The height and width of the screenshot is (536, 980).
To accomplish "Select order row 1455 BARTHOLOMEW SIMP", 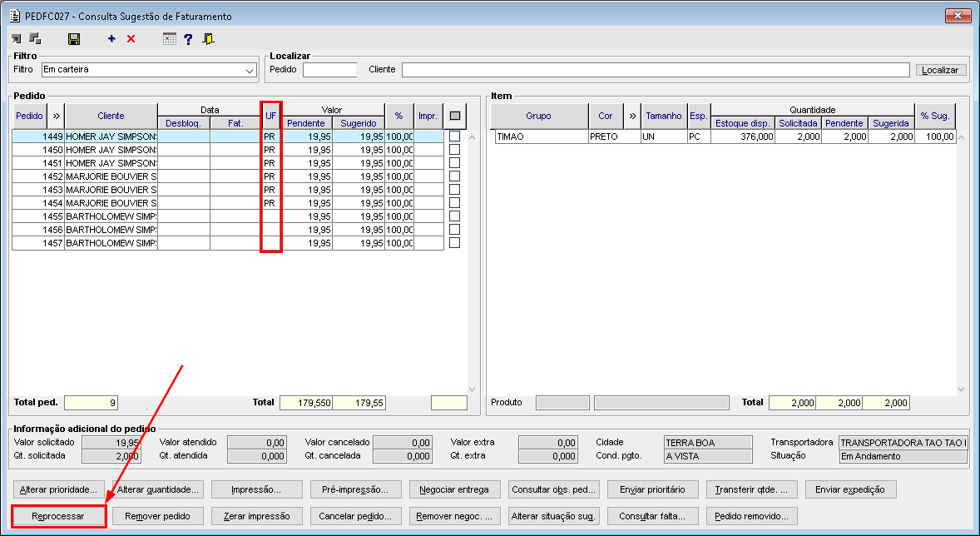I will pos(228,216).
